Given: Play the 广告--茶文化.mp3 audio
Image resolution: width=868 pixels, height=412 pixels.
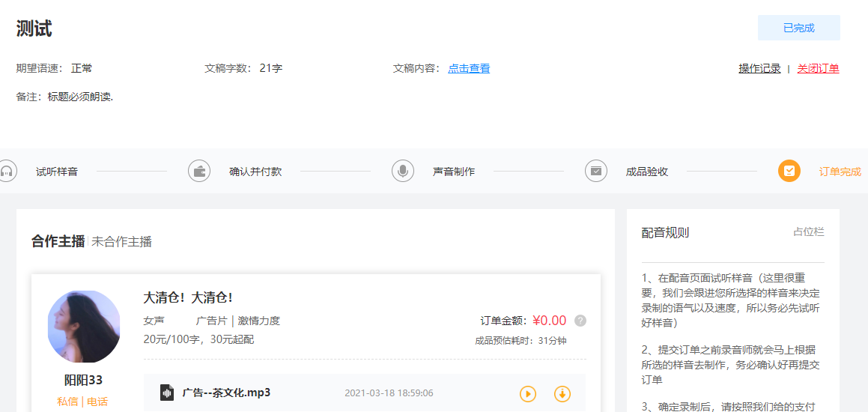Looking at the screenshot, I should [x=528, y=393].
